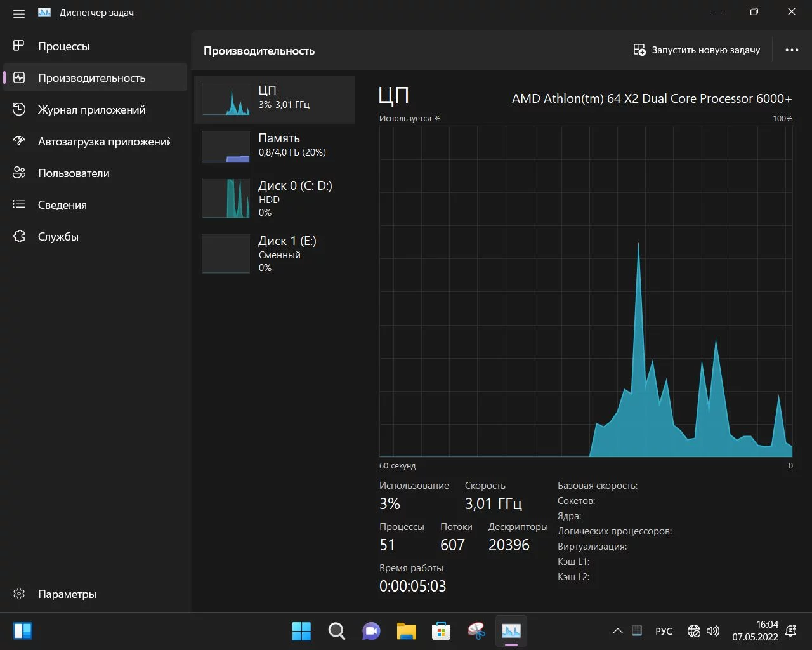Click the Task Manager title bar icon
812x650 pixels.
44,13
